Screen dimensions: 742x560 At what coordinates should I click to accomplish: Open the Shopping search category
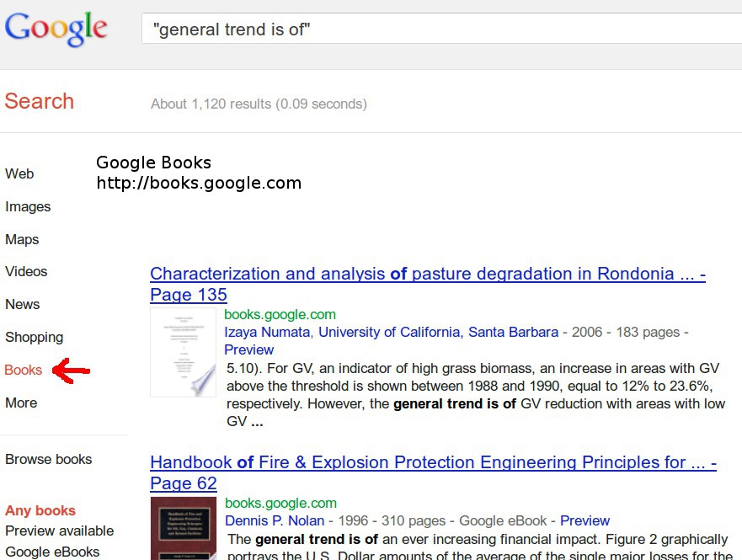point(34,337)
